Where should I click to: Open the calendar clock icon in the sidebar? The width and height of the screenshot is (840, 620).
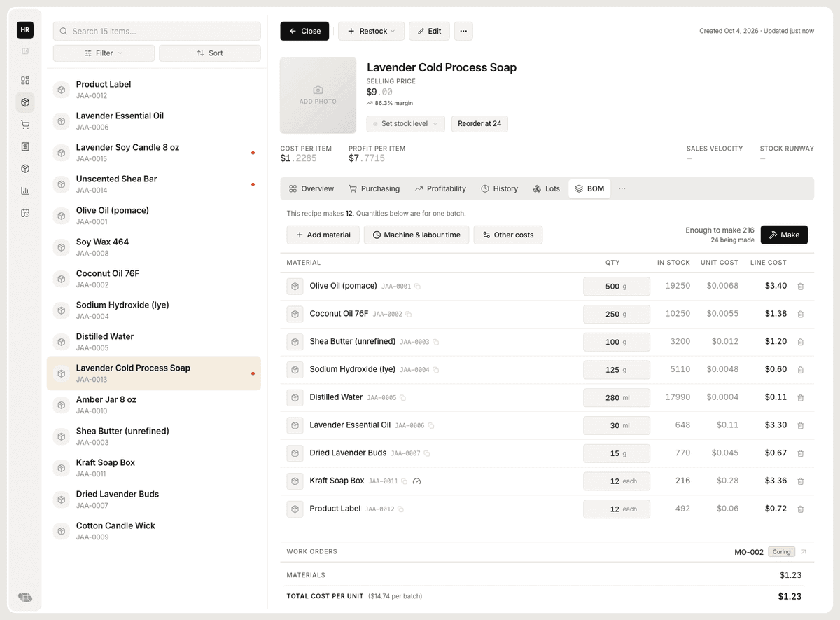pyautogui.click(x=25, y=213)
